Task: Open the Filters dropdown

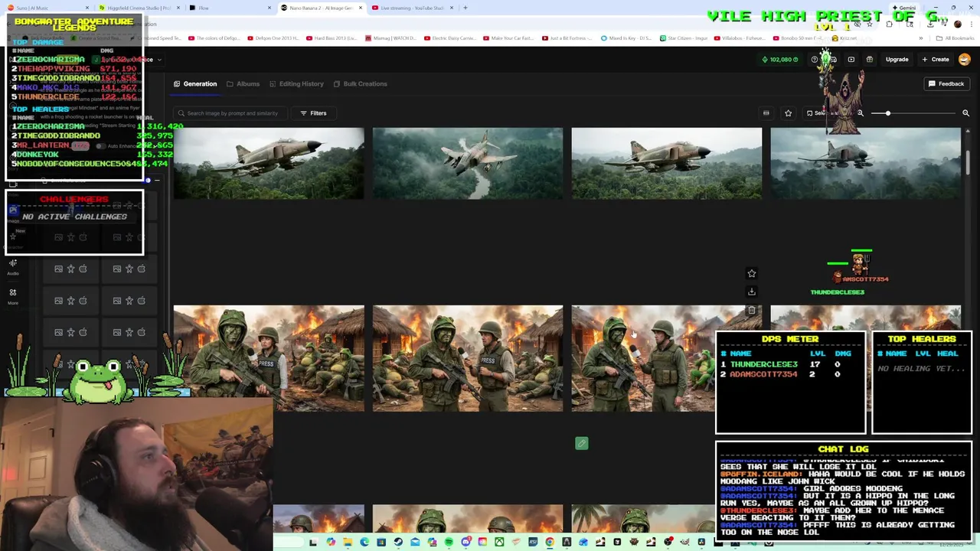Action: coord(313,113)
